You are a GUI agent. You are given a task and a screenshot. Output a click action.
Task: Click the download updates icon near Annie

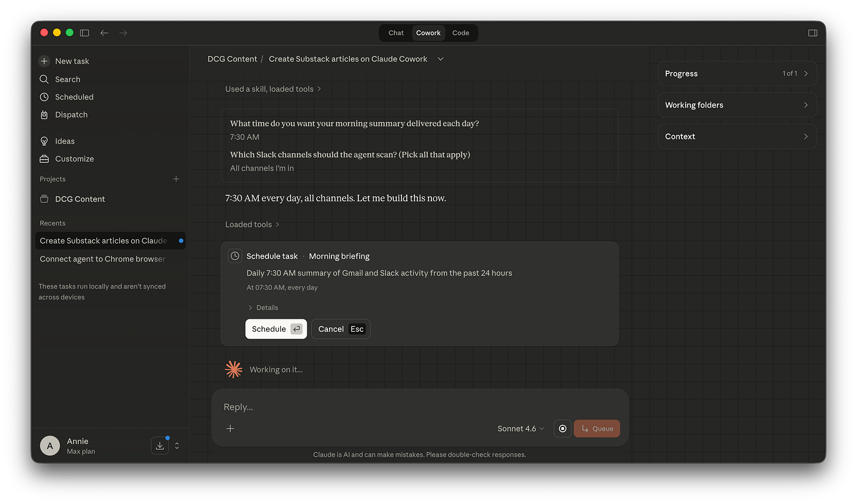160,446
